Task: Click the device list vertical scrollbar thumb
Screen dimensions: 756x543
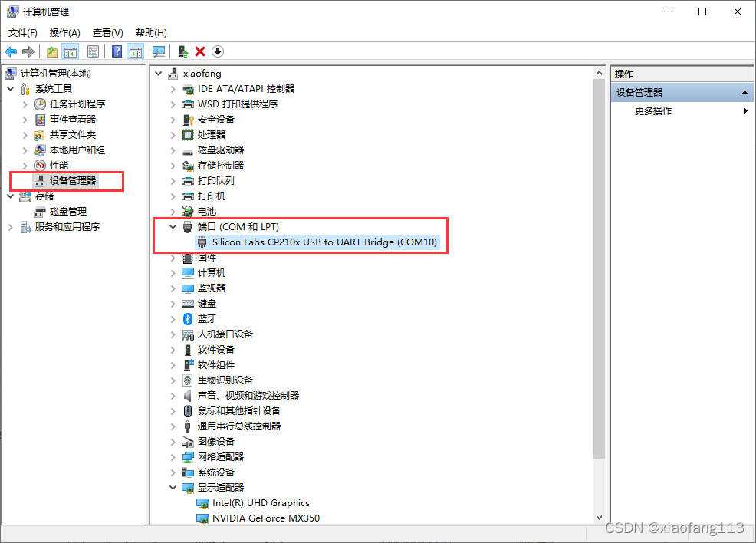Action: tap(599, 269)
